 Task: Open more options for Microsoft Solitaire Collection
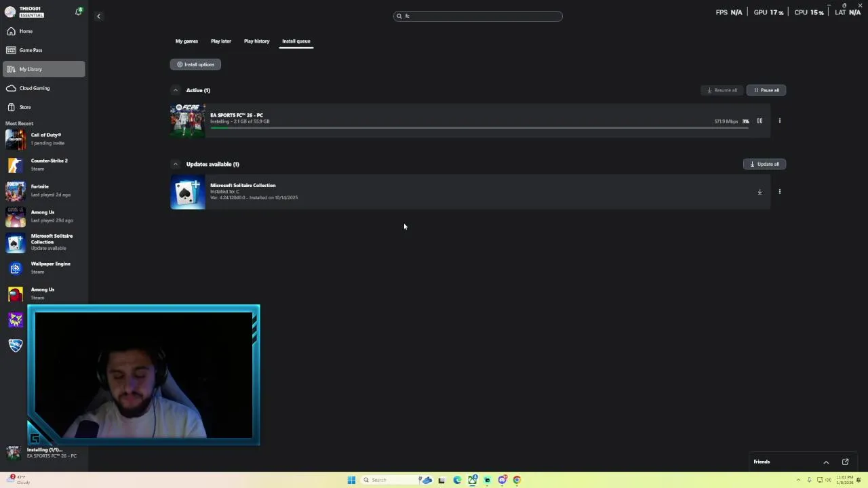tap(779, 192)
